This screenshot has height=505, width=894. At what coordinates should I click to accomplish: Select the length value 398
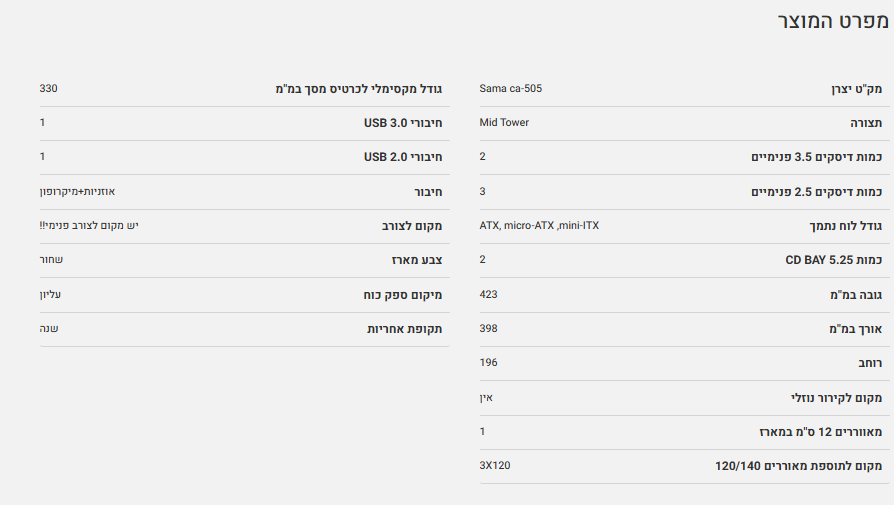click(x=488, y=329)
